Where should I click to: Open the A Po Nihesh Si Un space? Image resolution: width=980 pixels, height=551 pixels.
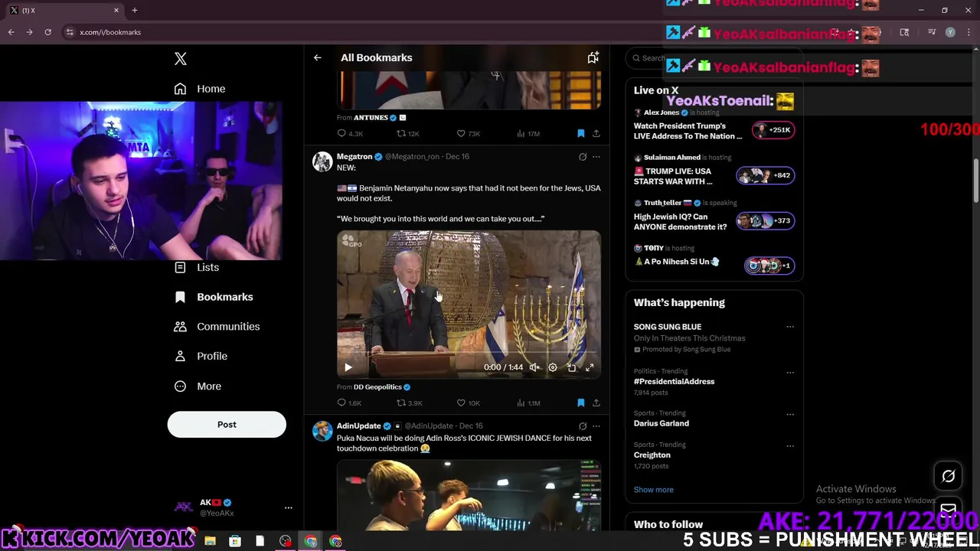tap(714, 259)
